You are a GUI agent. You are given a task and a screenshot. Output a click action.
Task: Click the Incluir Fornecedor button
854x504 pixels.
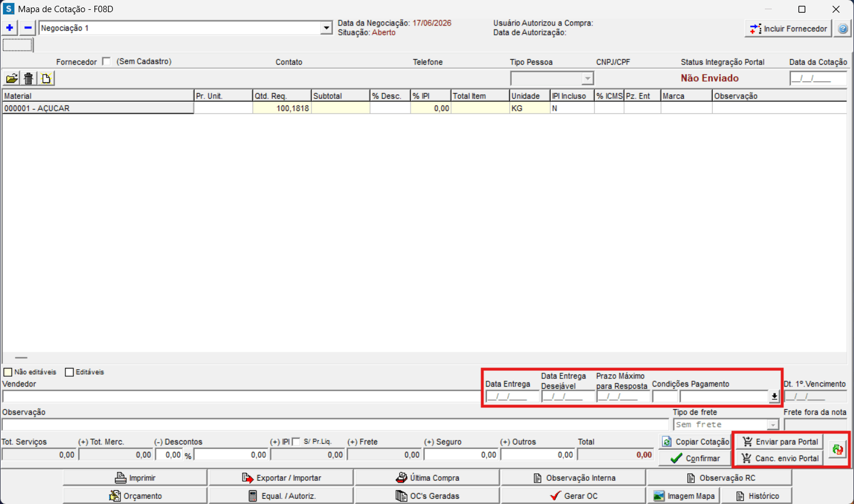tap(788, 28)
